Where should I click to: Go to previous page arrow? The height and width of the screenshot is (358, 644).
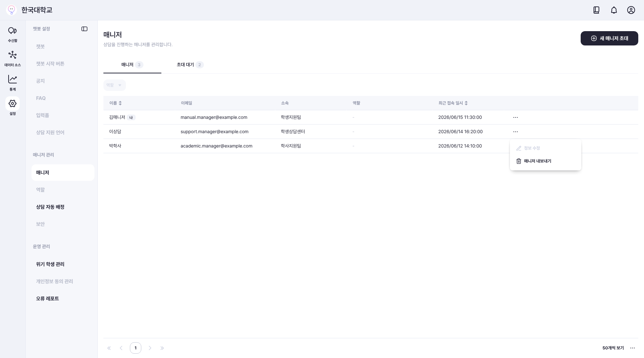[x=121, y=348]
